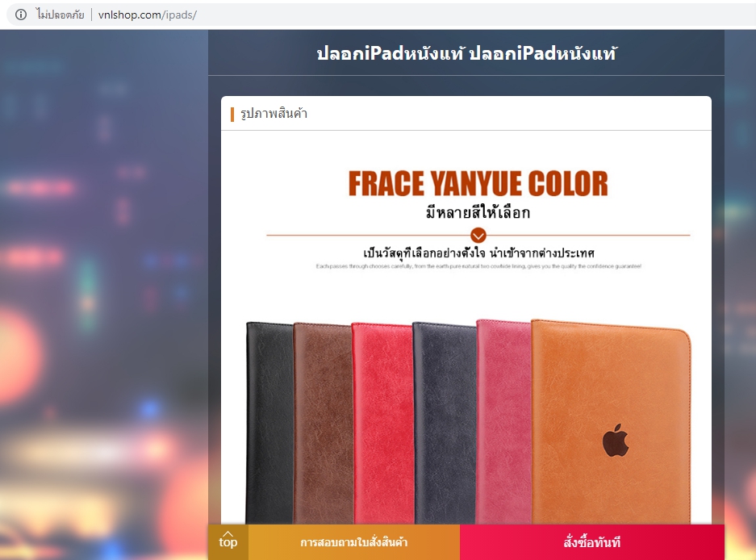This screenshot has height=560, width=756.
Task: Select the orange leather iPad case
Action: [612, 421]
